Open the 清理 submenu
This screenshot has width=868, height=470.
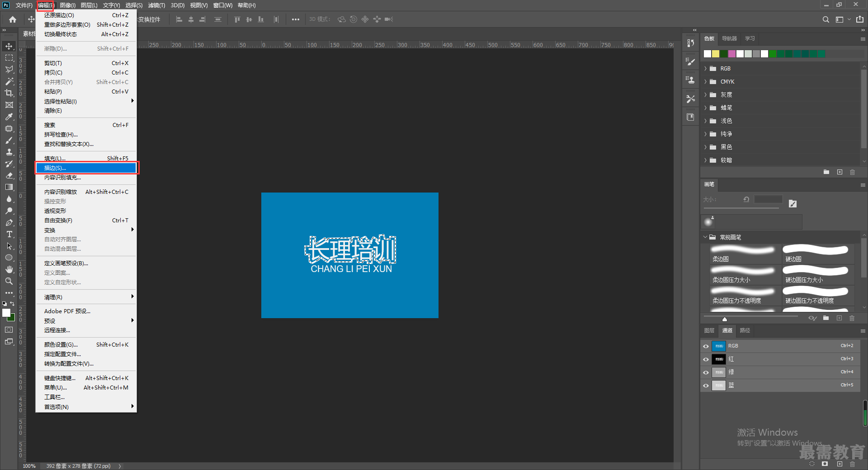[x=86, y=297]
